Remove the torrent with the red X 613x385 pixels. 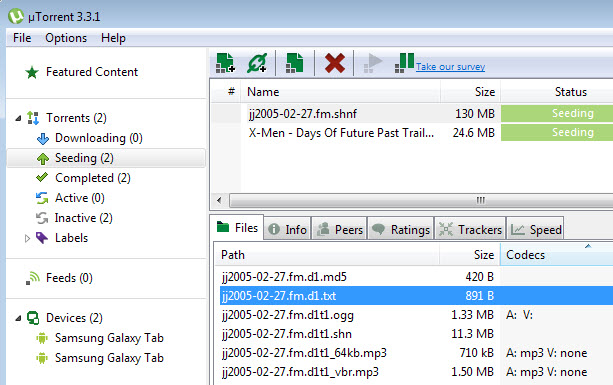(x=335, y=63)
